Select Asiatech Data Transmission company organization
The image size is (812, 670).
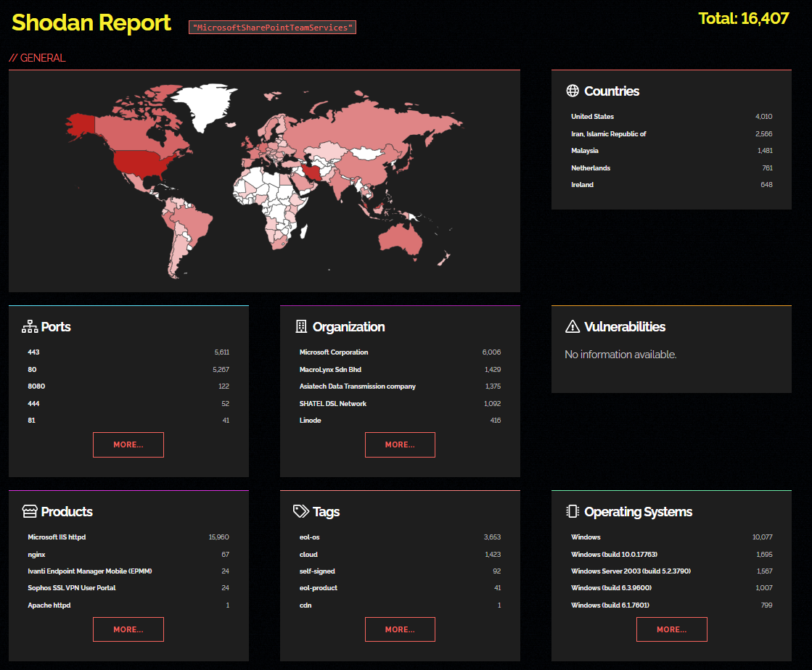(x=400, y=386)
